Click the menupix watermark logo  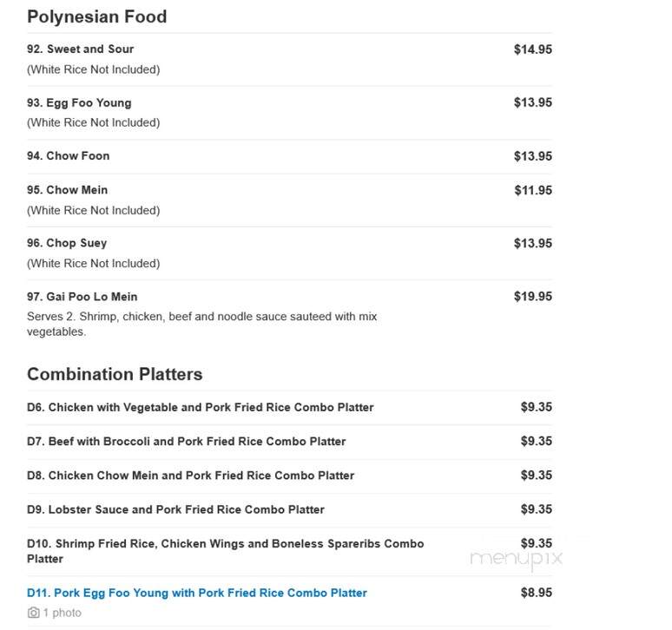(x=516, y=559)
